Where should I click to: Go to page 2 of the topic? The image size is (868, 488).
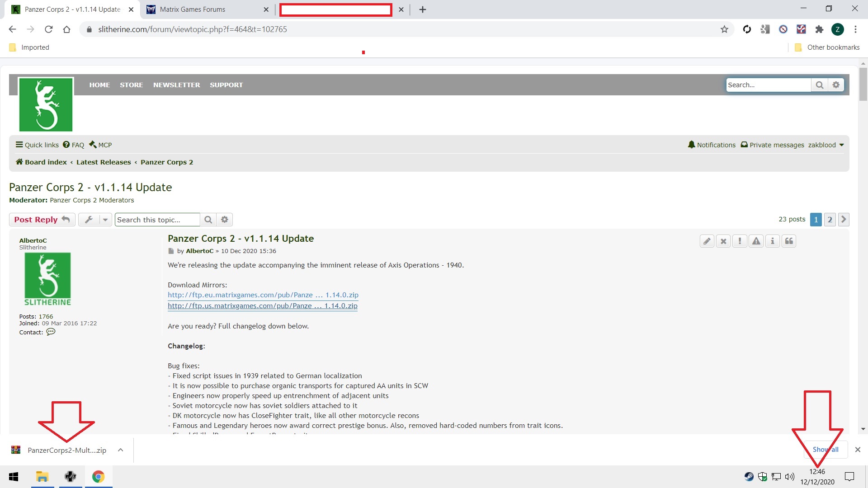point(830,220)
